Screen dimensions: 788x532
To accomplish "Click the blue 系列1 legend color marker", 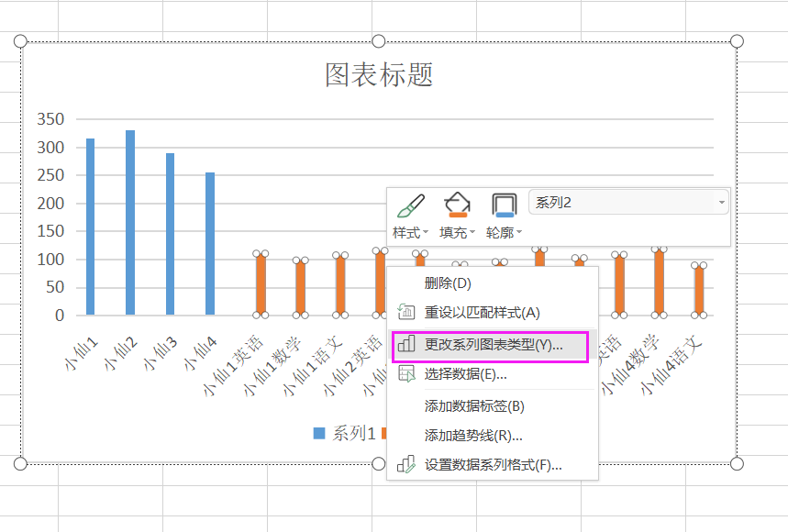I will 319,433.
